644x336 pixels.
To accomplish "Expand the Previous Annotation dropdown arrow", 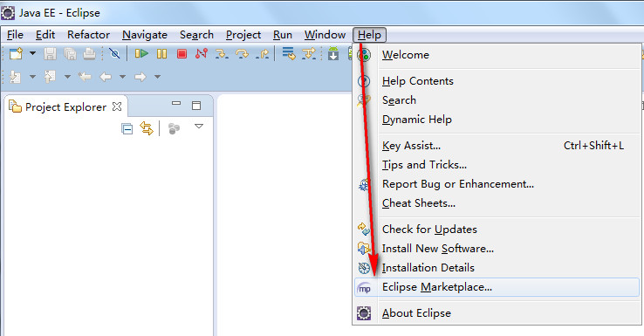I will tap(67, 77).
